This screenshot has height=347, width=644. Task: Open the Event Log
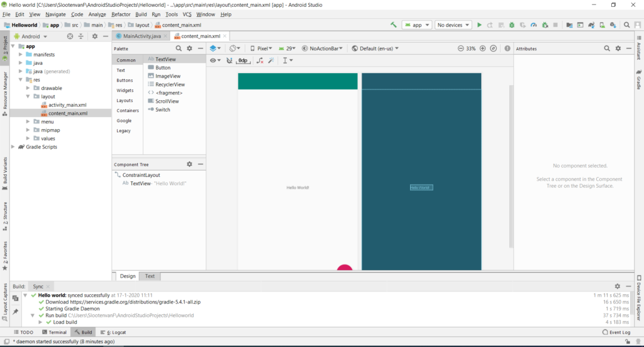coord(616,332)
